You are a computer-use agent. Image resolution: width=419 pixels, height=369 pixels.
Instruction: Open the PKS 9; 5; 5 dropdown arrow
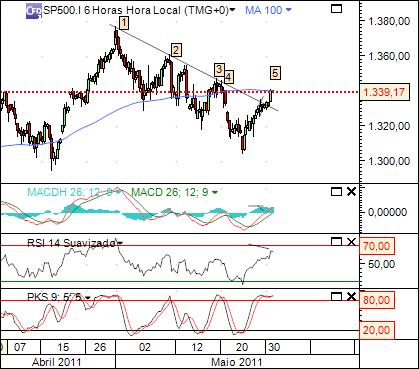pos(88,297)
